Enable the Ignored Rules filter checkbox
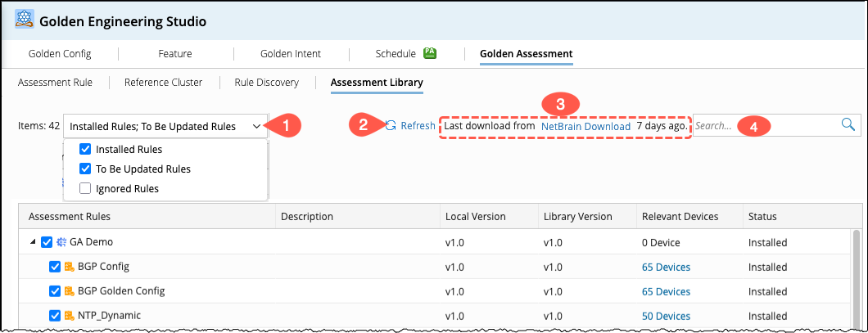868x333 pixels. click(x=85, y=188)
